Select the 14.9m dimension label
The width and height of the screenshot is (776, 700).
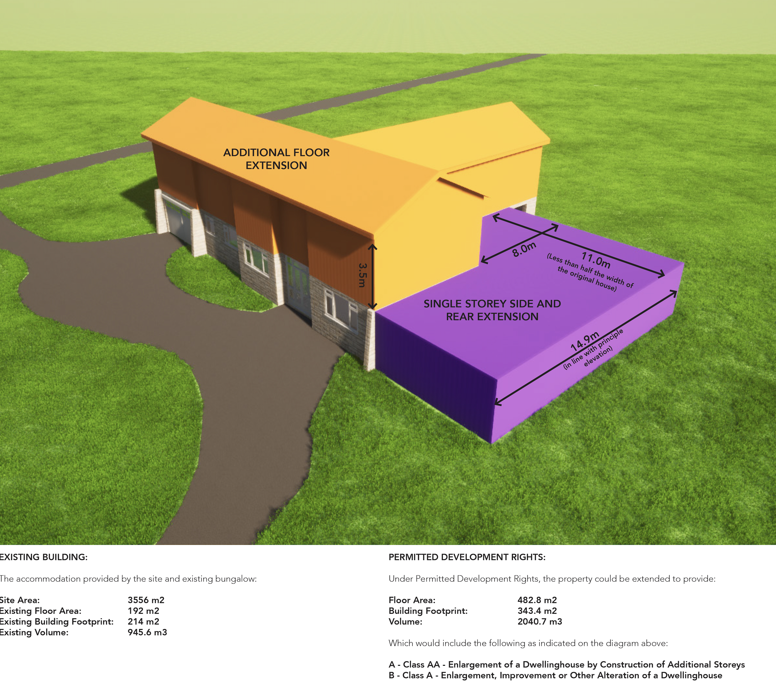pyautogui.click(x=585, y=341)
